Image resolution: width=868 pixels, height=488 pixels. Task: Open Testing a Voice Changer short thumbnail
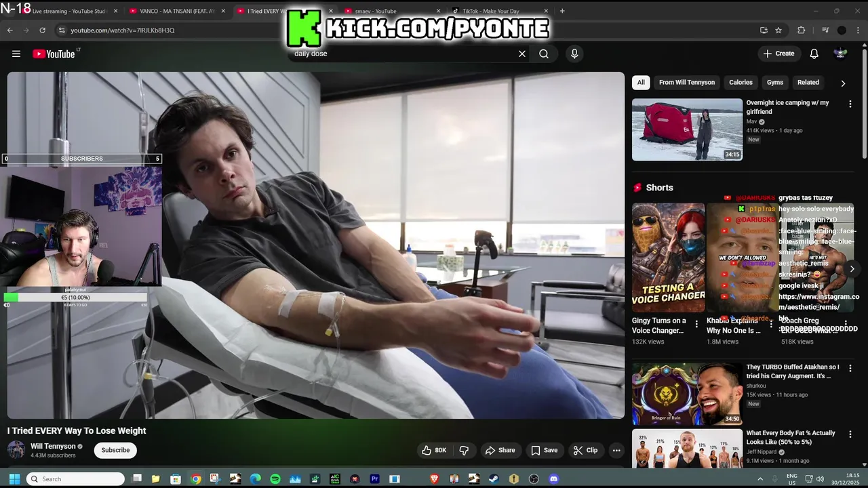(668, 257)
